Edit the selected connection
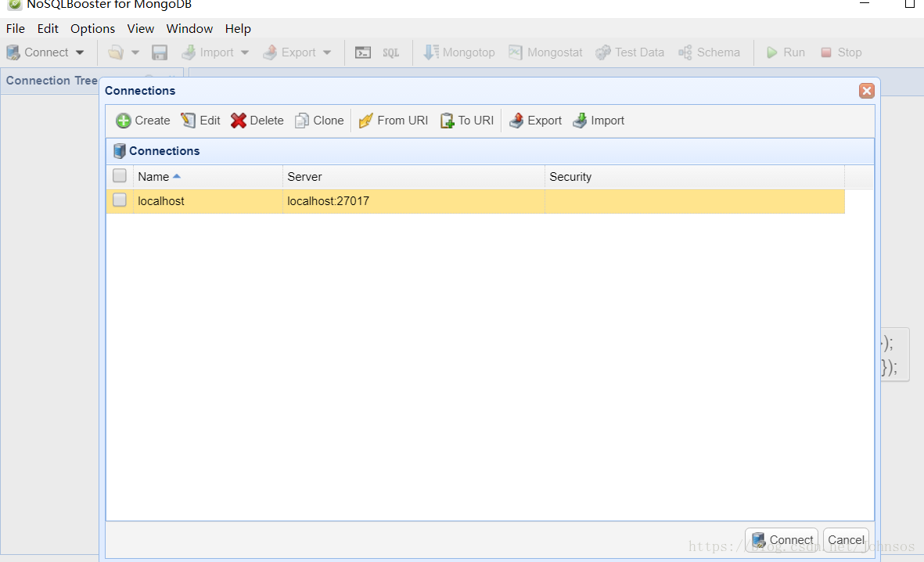 click(x=200, y=121)
